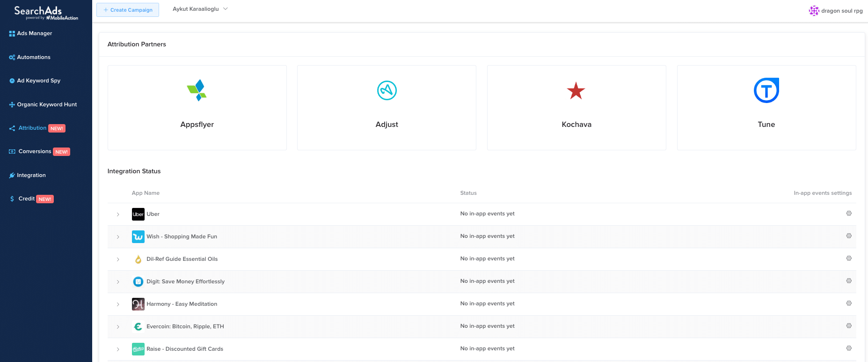Open settings gear for Harmony row
This screenshot has height=362, width=868.
pos(849,303)
